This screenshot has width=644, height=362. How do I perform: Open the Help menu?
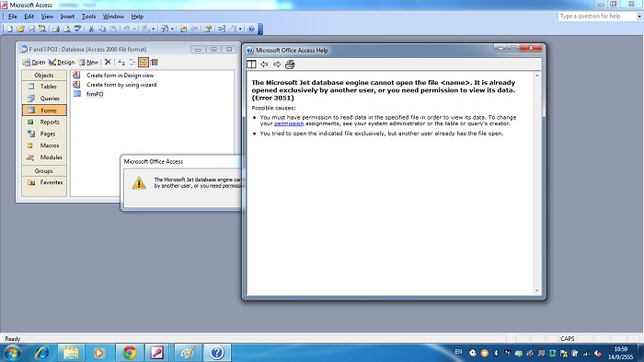(x=137, y=17)
